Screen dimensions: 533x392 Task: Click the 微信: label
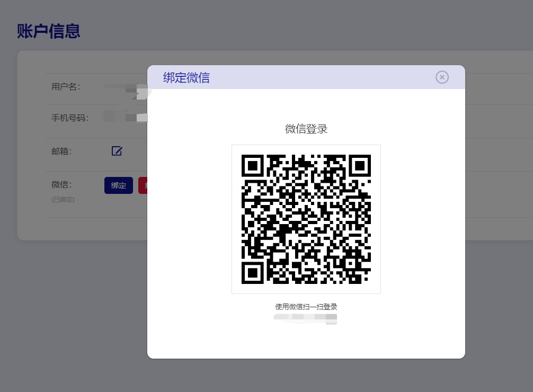point(61,184)
